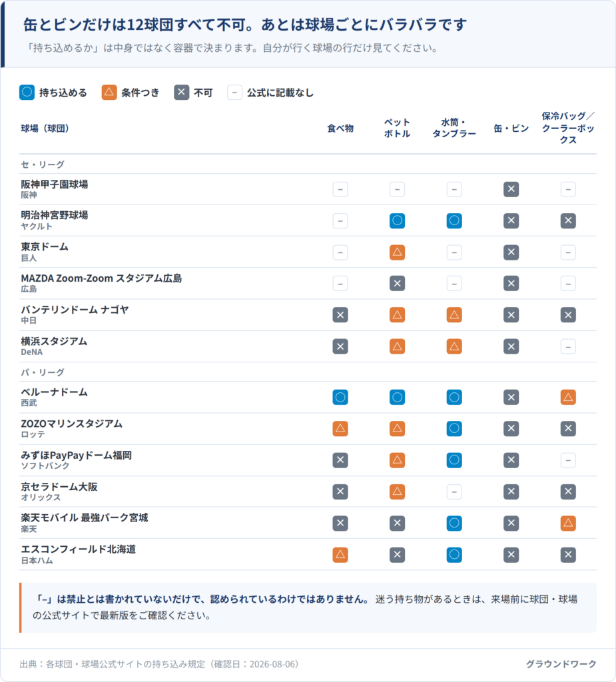This screenshot has width=616, height=682.
Task: Click the 水筒・タンブラー column header
Action: click(454, 128)
